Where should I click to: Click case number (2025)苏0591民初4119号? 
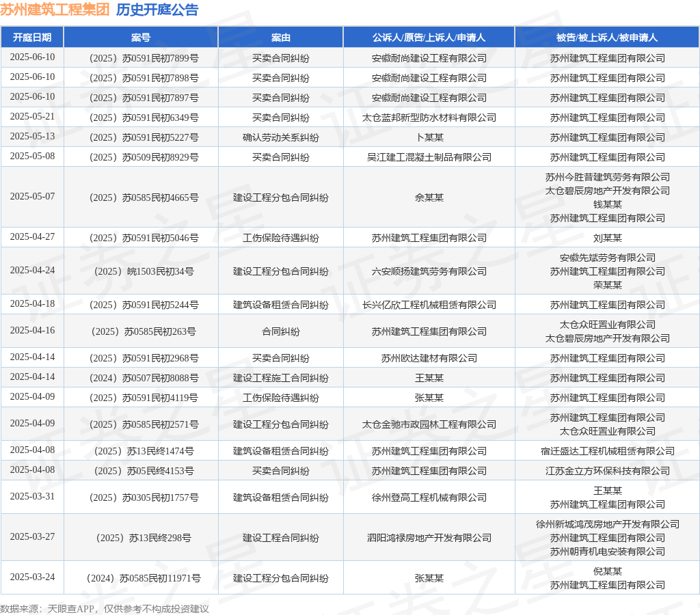[144, 398]
